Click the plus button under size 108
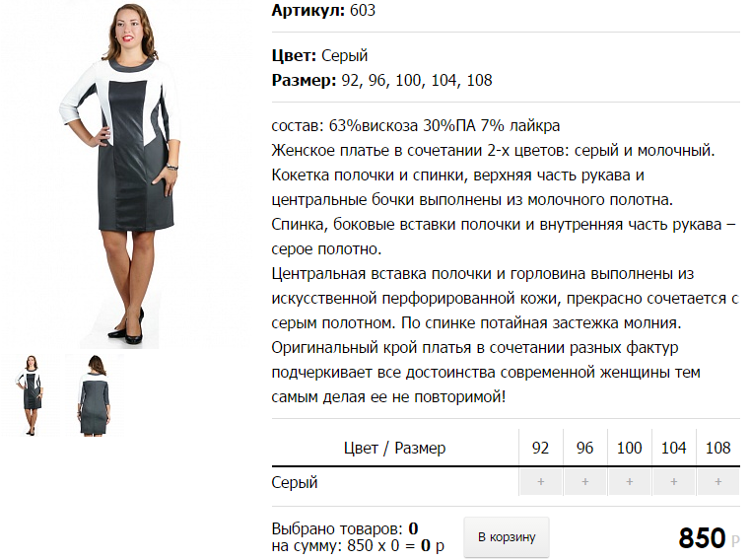Screen dimensions: 751x560 718,482
